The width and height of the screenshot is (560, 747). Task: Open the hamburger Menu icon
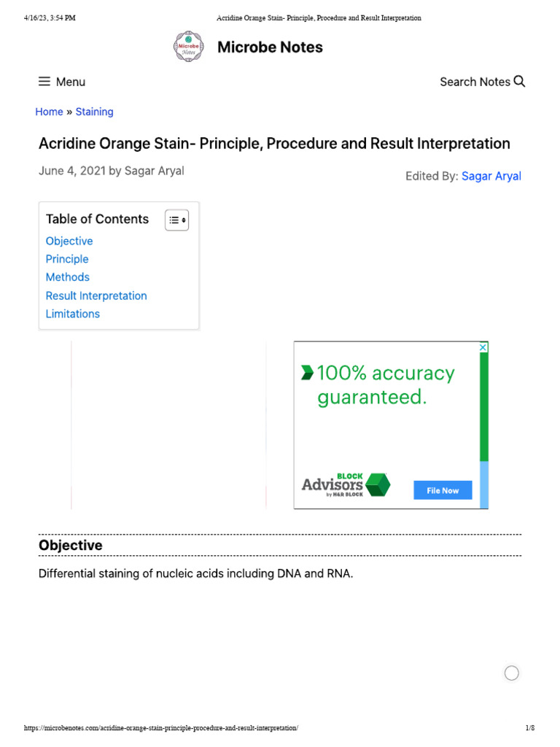coord(44,82)
